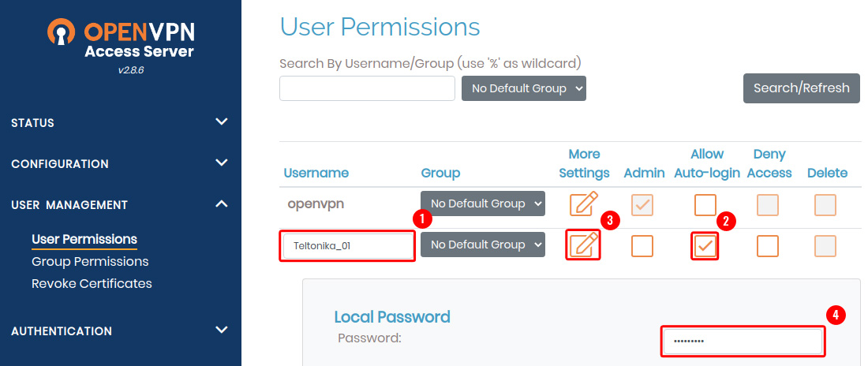Enable Auto-login for openvpn user

tap(705, 204)
